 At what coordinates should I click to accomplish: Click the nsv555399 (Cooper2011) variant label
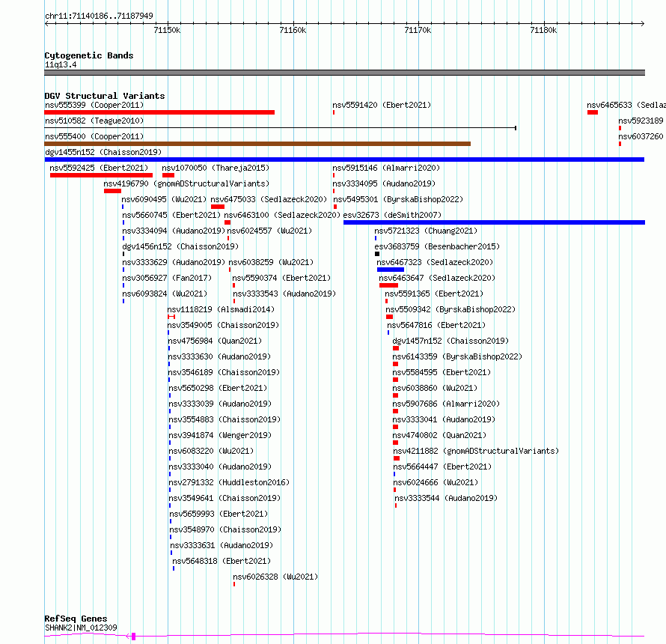(x=94, y=105)
